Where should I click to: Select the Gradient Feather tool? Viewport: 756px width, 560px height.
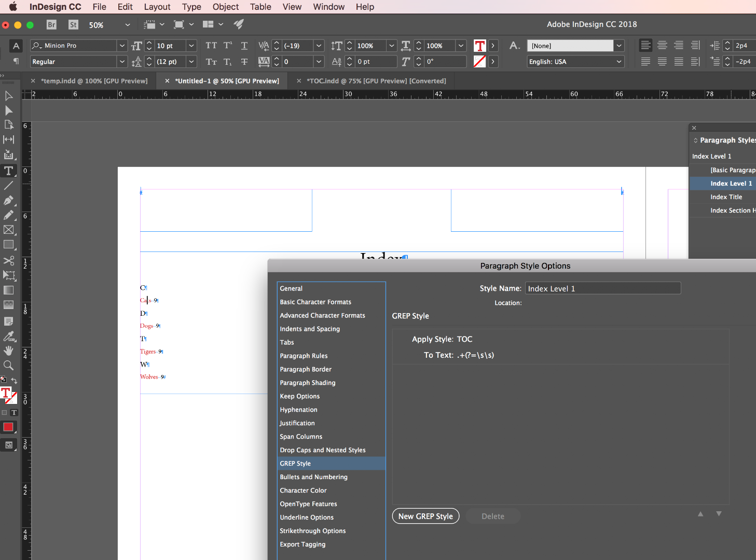click(x=9, y=305)
